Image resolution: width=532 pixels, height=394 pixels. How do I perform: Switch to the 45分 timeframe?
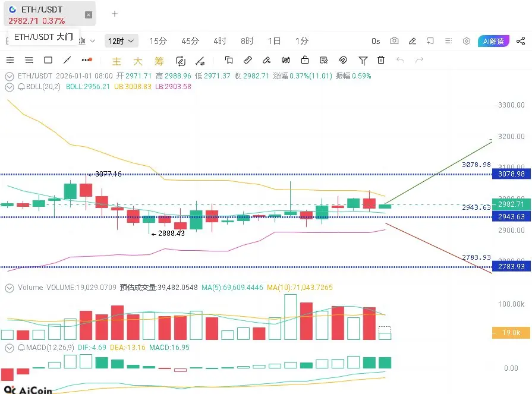(190, 41)
